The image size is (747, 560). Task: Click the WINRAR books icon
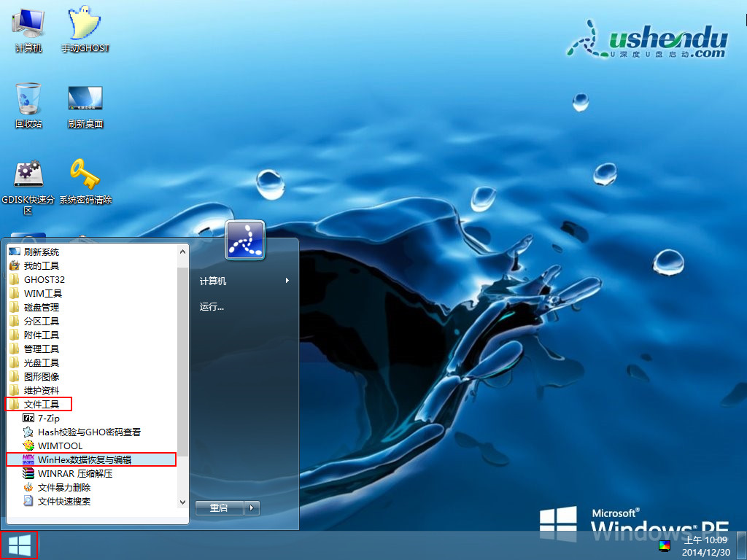tap(28, 473)
